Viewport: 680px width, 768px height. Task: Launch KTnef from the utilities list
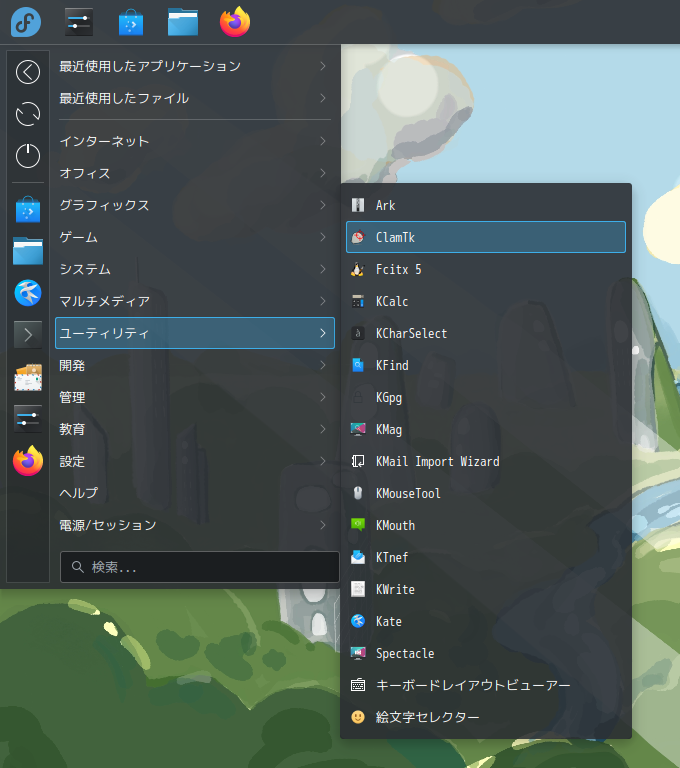(x=486, y=557)
